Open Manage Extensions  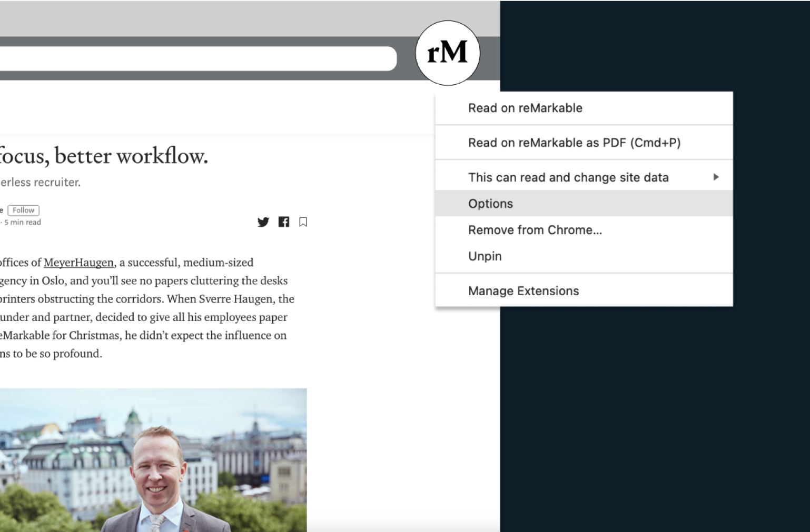coord(523,291)
